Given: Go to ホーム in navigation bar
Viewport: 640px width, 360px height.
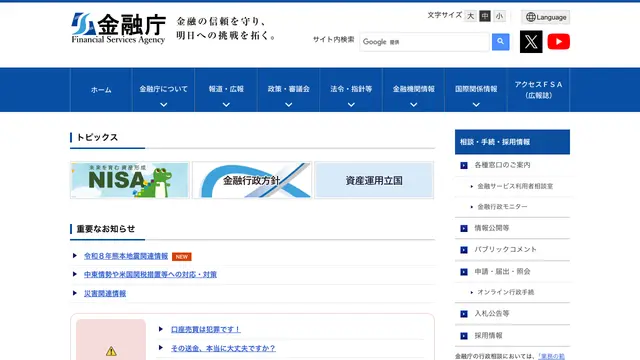Looking at the screenshot, I should pos(101,90).
